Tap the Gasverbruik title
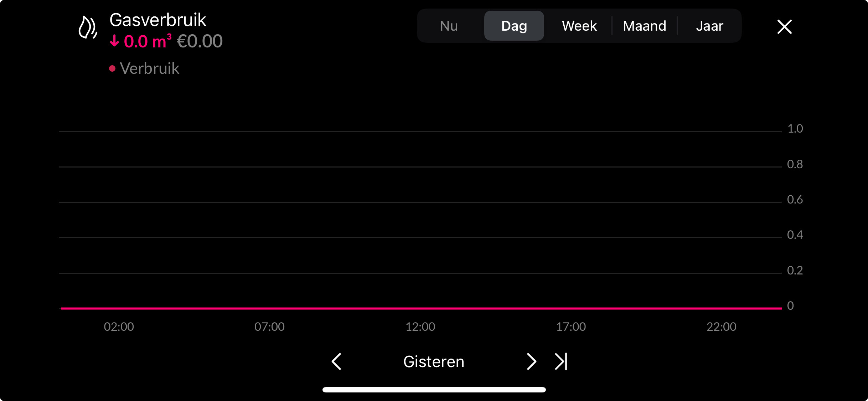Viewport: 868px width, 401px height. pyautogui.click(x=158, y=20)
